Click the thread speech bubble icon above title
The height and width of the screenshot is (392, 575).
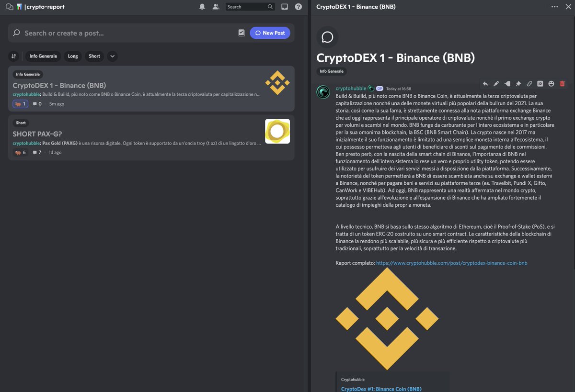point(328,37)
